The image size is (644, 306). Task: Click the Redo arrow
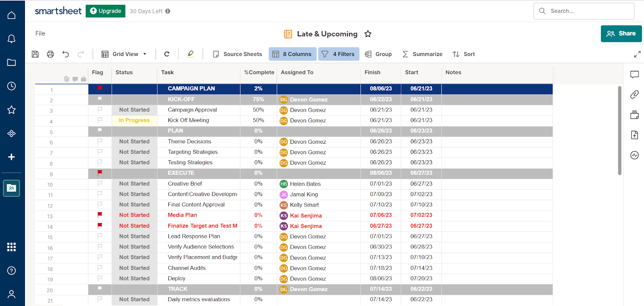pos(80,54)
